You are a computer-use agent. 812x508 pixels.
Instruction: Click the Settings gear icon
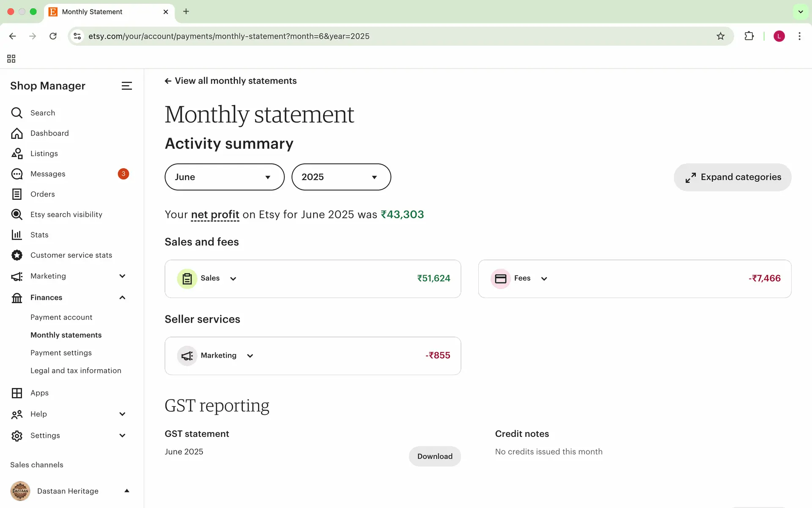16,436
